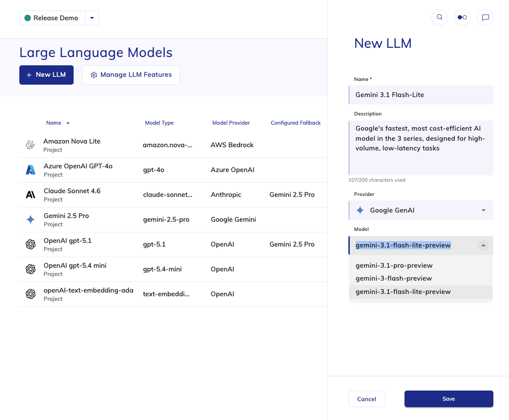The image size is (509, 420).
Task: Click the Anthropic logo beside Claude Sonnet 4.6
Action: pyautogui.click(x=30, y=195)
